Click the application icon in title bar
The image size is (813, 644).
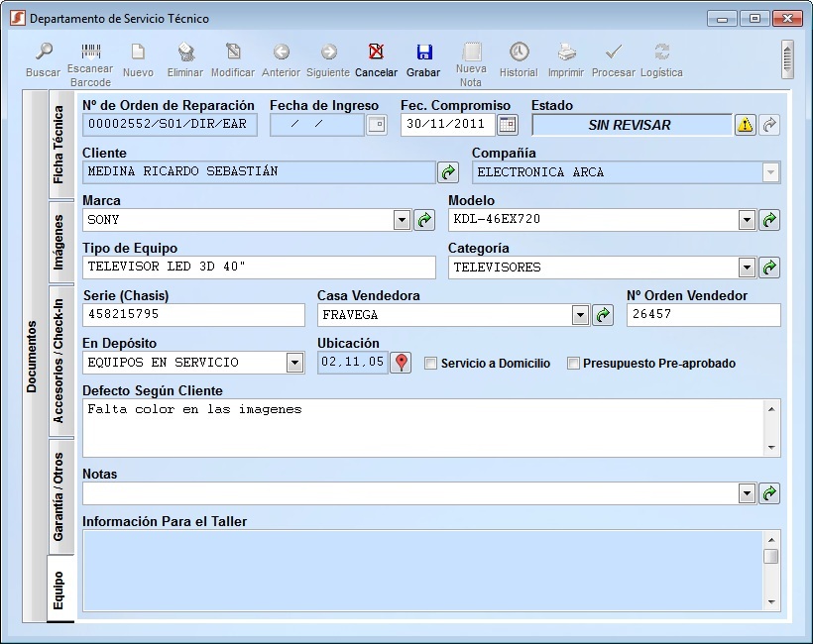coord(18,19)
